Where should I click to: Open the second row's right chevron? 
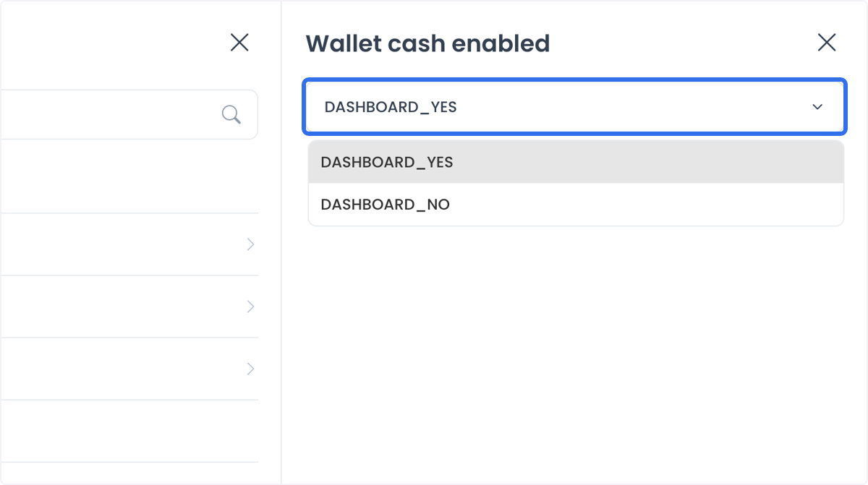click(250, 306)
